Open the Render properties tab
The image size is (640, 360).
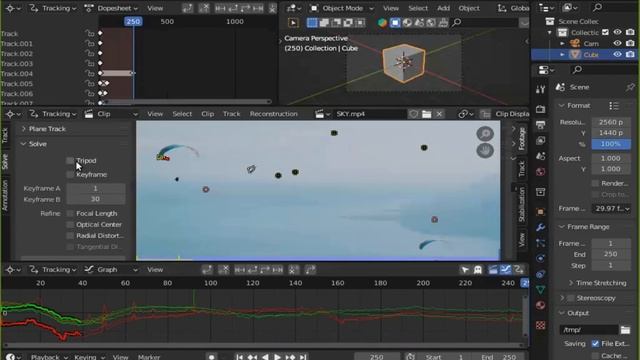pos(540,109)
